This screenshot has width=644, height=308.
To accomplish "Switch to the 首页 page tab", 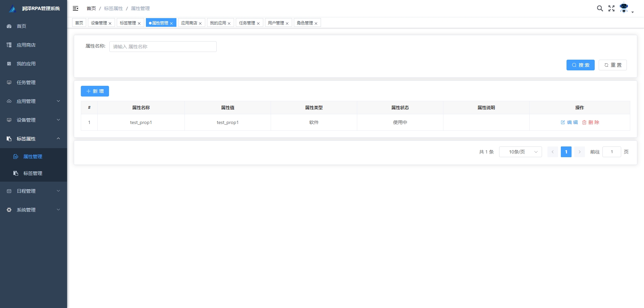I will coord(79,23).
